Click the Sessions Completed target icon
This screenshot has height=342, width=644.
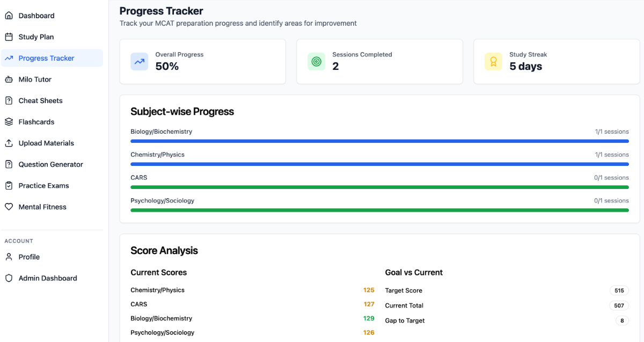pyautogui.click(x=316, y=62)
